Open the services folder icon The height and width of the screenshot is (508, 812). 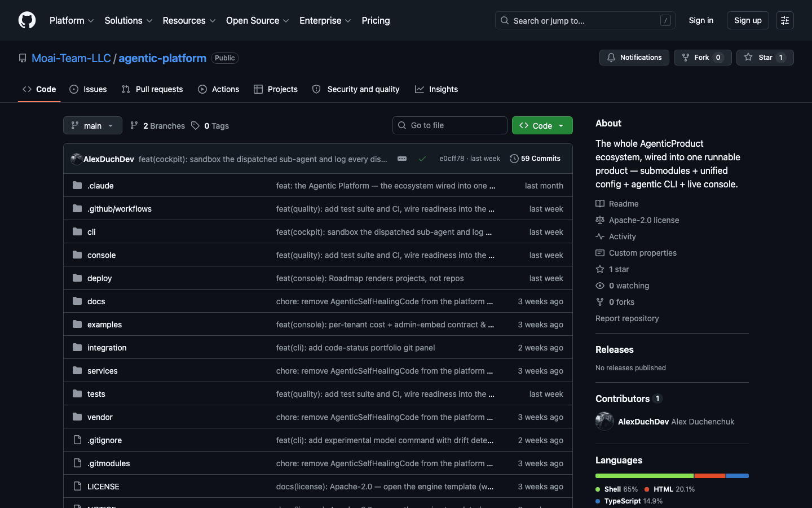coord(77,370)
